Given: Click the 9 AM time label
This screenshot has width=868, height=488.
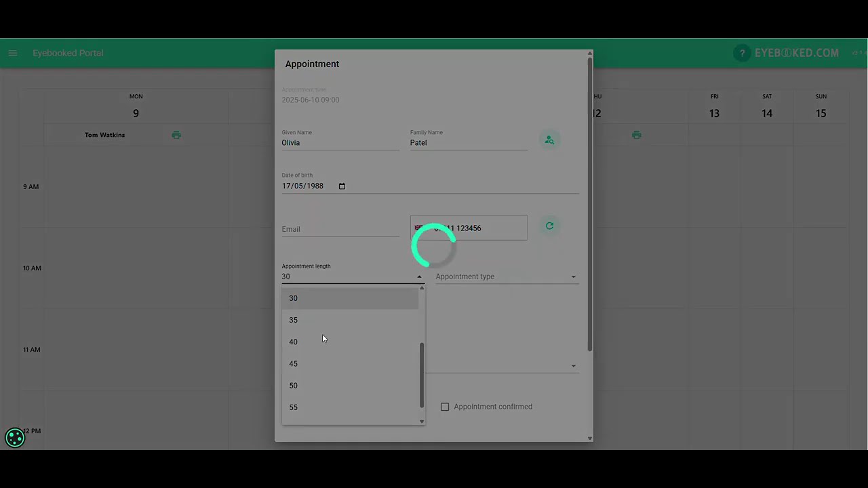Looking at the screenshot, I should point(31,187).
